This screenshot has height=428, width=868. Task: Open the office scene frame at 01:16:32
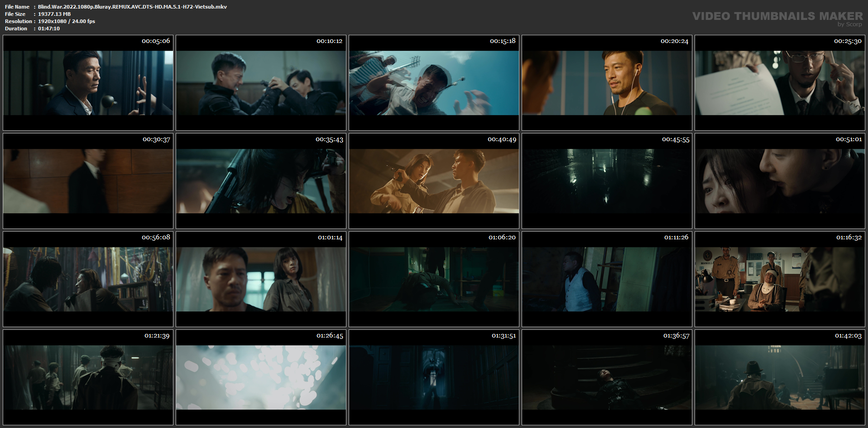[x=780, y=279]
